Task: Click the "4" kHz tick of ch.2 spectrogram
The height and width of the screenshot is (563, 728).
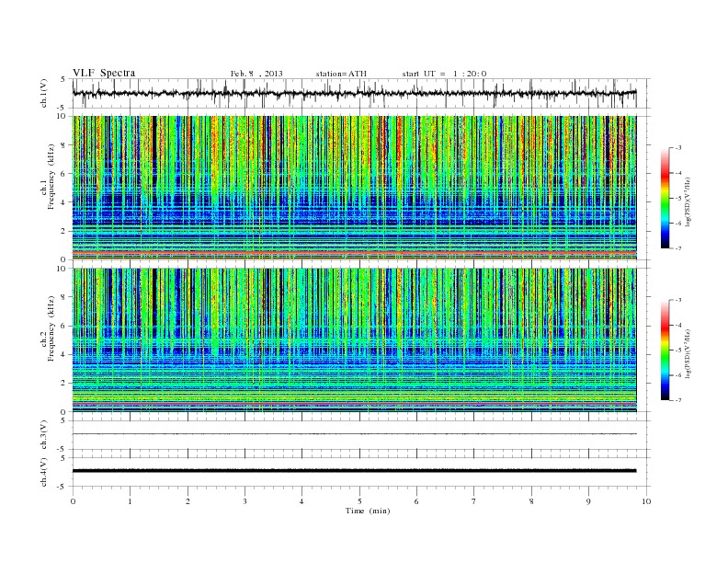Action: (x=63, y=354)
